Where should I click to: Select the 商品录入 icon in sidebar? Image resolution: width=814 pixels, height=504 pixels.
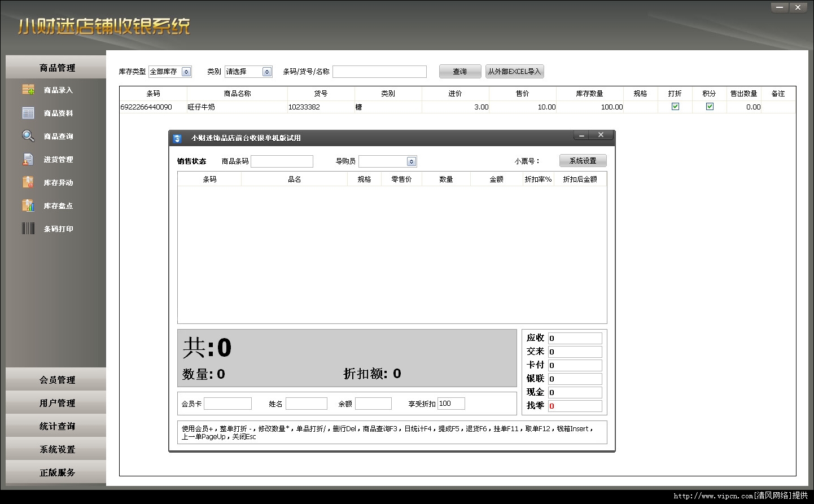click(28, 89)
